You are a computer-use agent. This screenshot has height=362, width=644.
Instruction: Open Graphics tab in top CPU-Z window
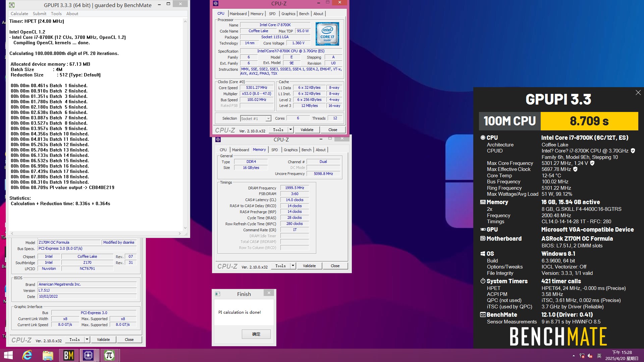(288, 14)
